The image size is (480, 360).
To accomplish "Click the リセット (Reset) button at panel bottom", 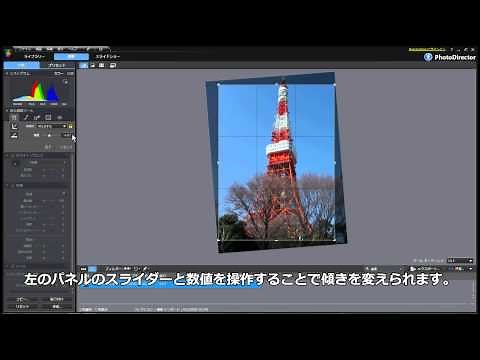I will 22,306.
